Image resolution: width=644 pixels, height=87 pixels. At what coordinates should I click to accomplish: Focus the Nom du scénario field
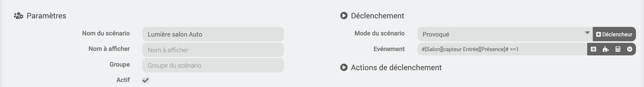click(x=213, y=34)
